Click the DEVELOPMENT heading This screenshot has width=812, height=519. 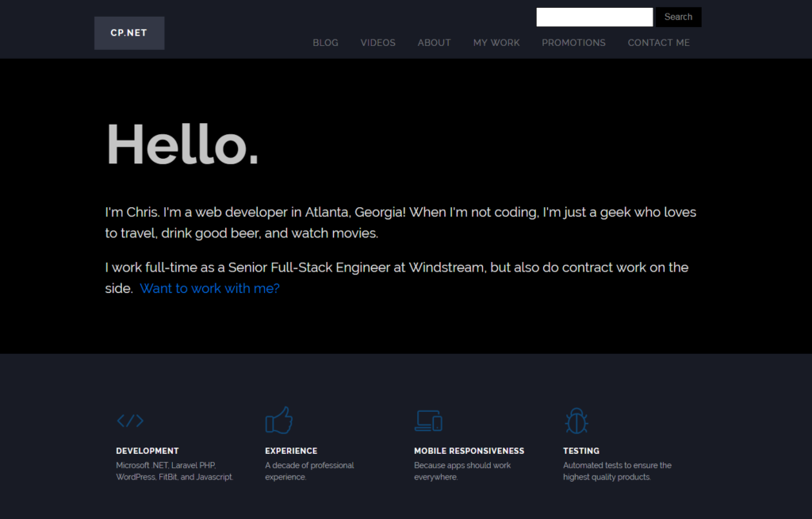coord(147,450)
